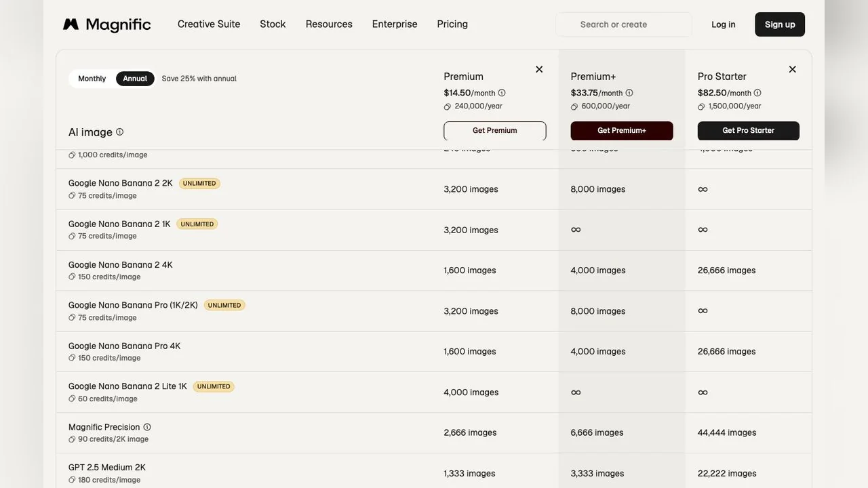Click credits icon beside 1,500,000/year
Screen dimensions: 868x488
[x=701, y=106]
